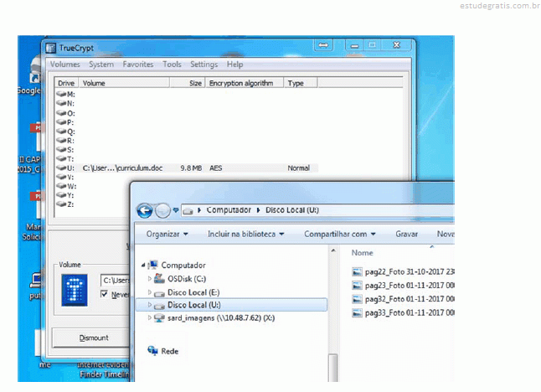Viewport: 541px width, 392px height.
Task: Click Disco Local (U:) breadcrumb segment
Action: (292, 210)
